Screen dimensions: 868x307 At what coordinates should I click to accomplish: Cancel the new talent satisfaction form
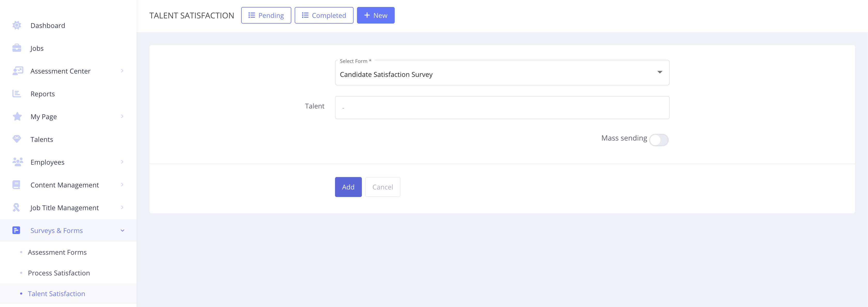383,187
